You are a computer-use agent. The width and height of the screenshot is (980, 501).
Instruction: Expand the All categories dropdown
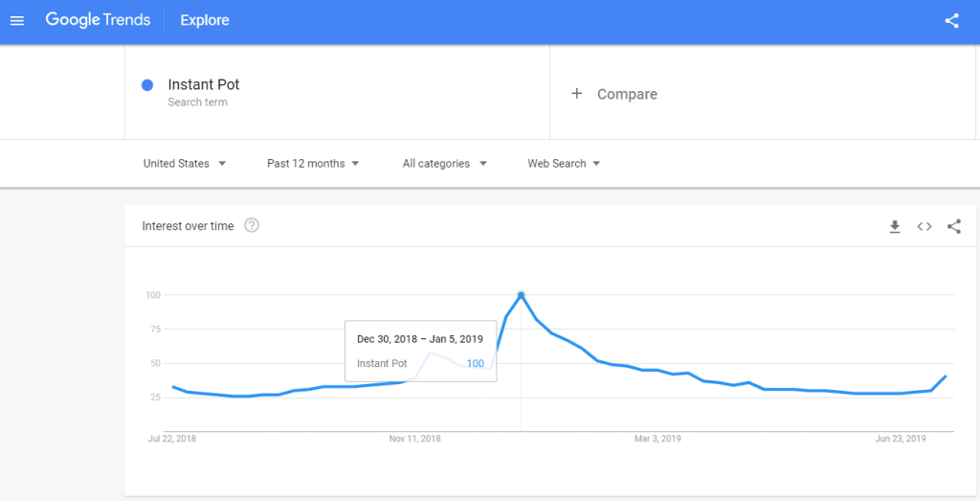coord(444,163)
